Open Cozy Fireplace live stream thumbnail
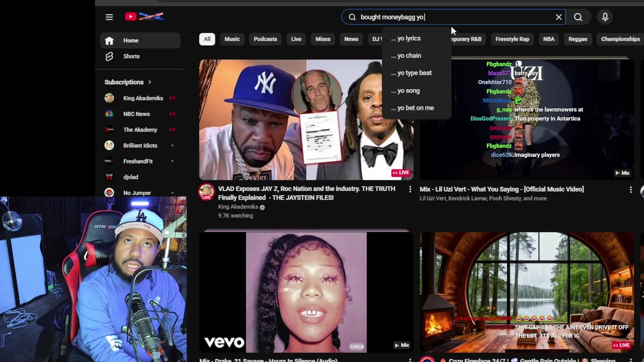 click(x=527, y=292)
